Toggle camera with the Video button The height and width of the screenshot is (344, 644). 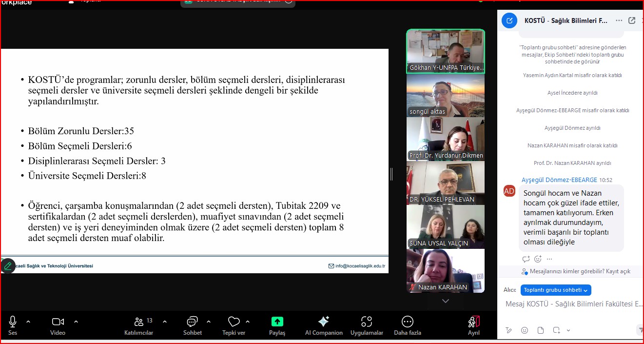pyautogui.click(x=58, y=322)
